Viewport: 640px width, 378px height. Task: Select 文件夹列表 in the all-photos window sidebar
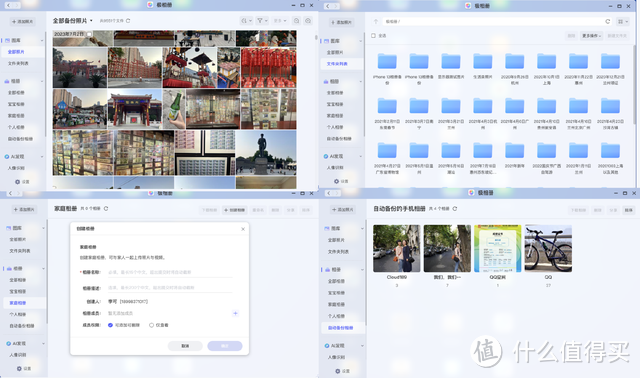pos(18,63)
